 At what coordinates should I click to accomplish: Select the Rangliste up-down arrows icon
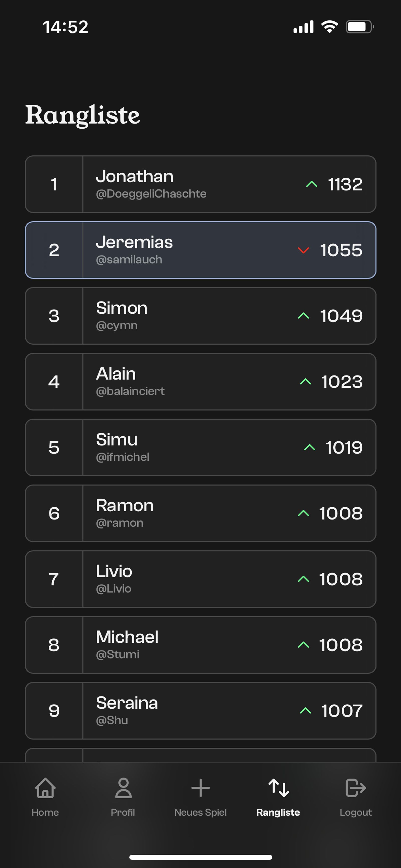tap(278, 788)
